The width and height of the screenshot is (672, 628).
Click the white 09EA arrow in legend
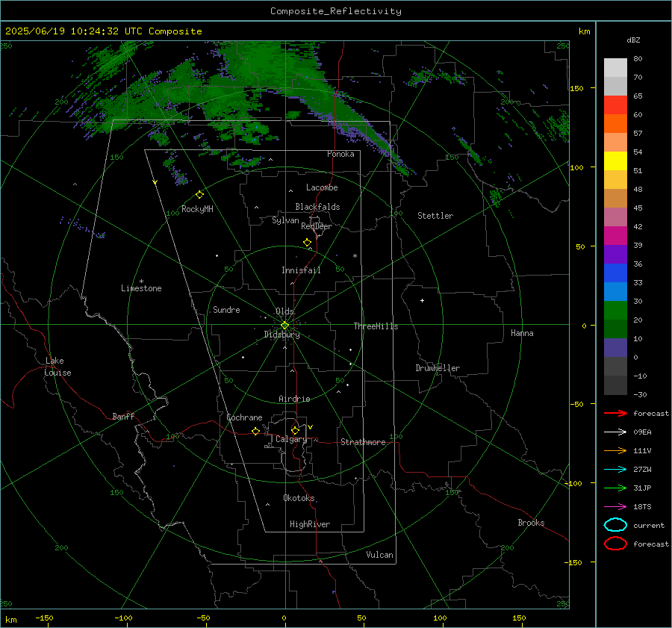point(615,432)
